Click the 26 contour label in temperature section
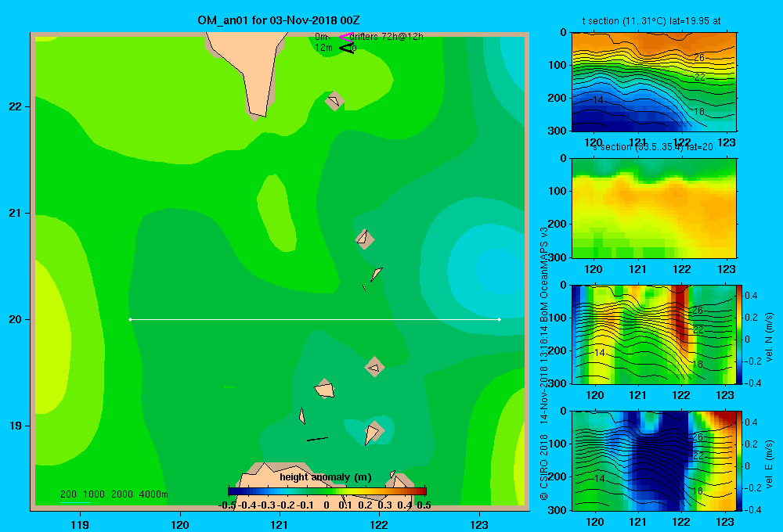783x532 pixels. (699, 58)
